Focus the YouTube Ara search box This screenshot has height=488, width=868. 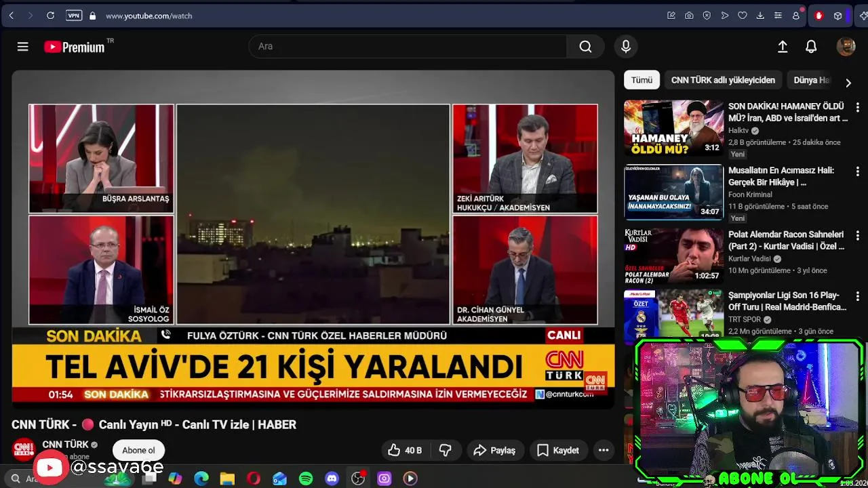point(407,46)
